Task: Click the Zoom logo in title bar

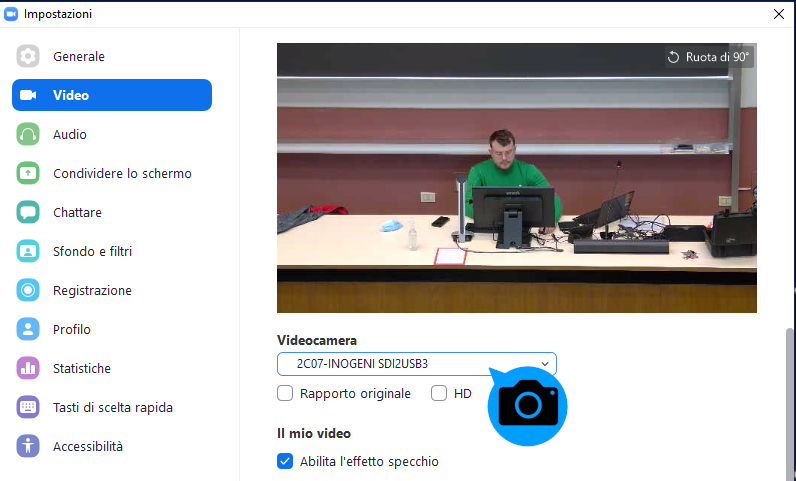Action: pyautogui.click(x=11, y=14)
